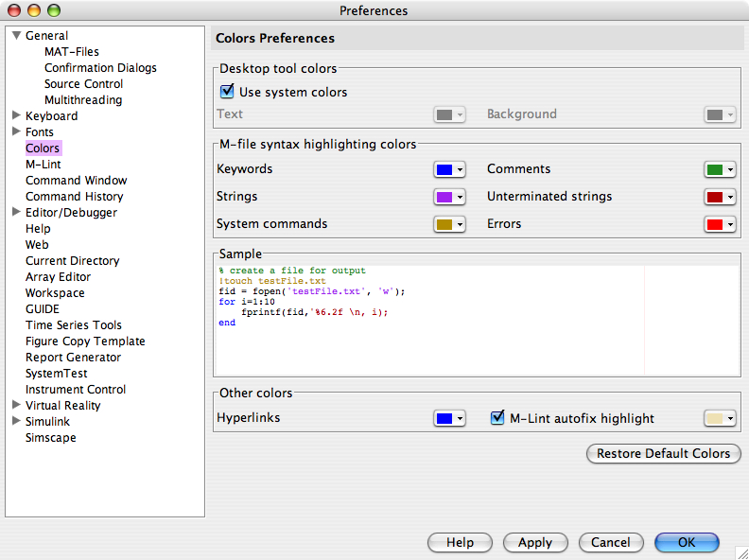
Task: Open the Comments green color picker
Action: point(720,169)
